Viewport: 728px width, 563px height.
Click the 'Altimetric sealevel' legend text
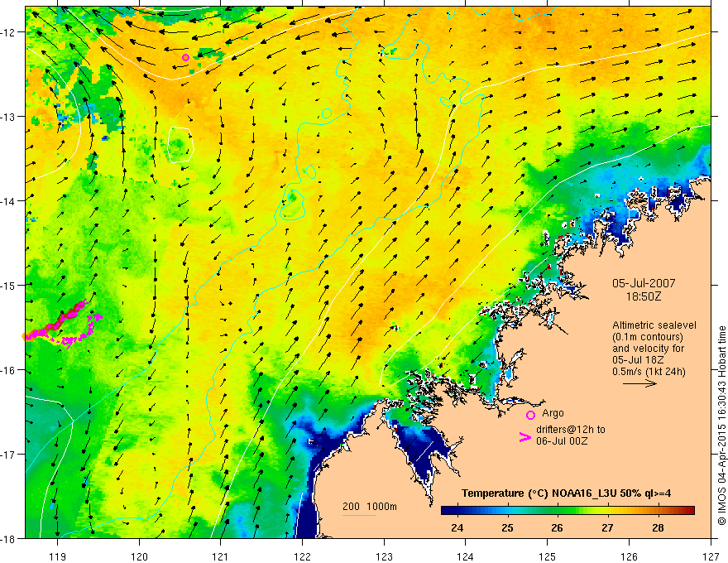(x=654, y=325)
